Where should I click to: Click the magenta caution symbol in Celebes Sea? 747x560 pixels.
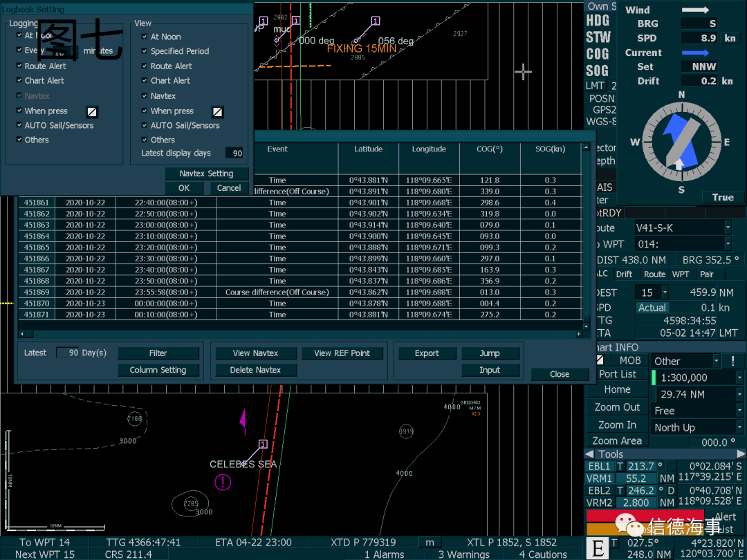[223, 483]
